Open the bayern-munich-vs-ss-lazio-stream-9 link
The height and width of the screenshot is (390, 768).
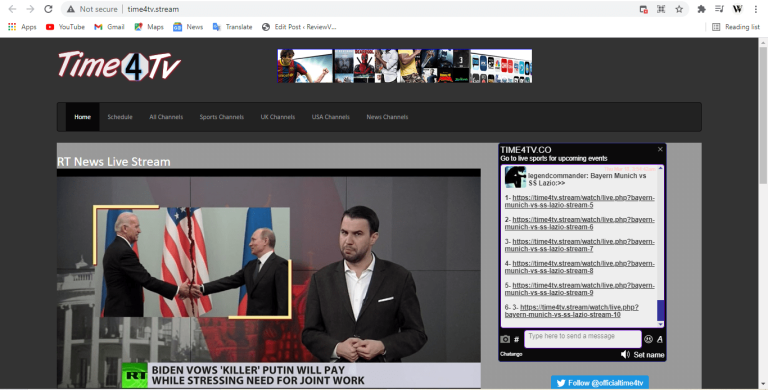pyautogui.click(x=579, y=289)
